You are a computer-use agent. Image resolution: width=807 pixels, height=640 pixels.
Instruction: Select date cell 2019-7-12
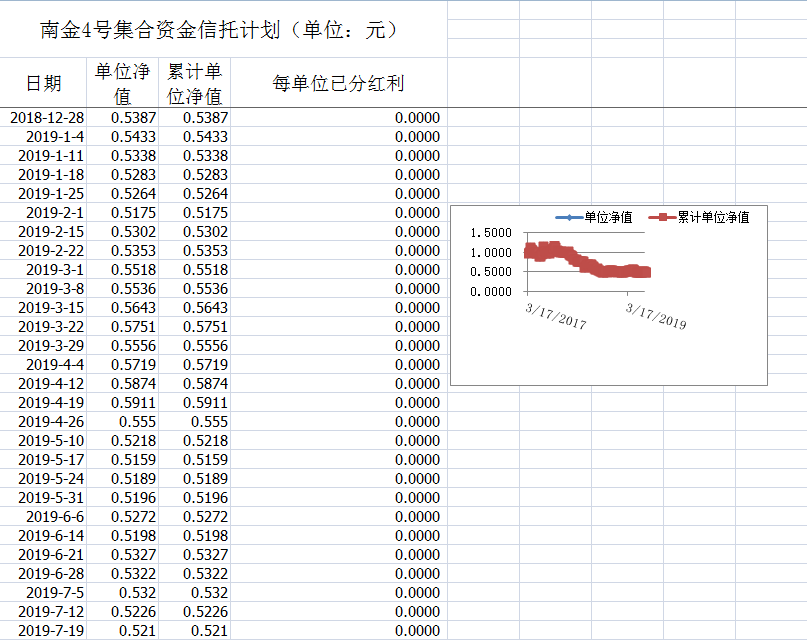pos(43,612)
